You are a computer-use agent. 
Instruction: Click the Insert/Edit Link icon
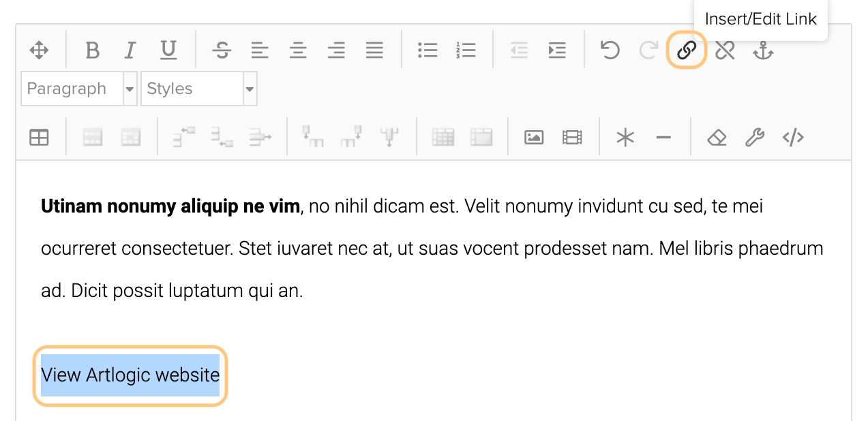point(687,50)
